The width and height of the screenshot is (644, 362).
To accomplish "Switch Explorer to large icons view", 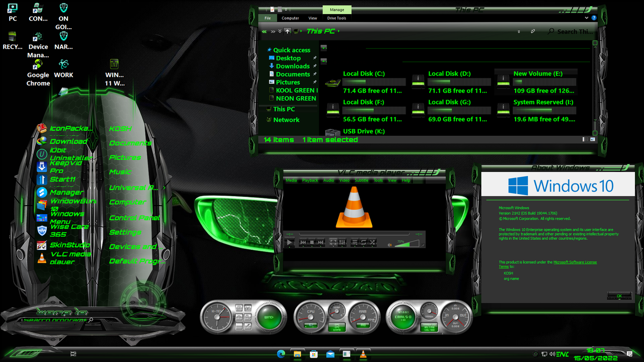I will click(x=593, y=139).
